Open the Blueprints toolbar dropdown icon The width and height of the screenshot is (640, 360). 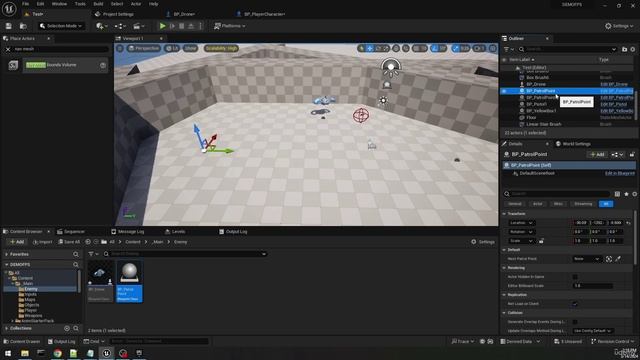pyautogui.click(x=120, y=26)
